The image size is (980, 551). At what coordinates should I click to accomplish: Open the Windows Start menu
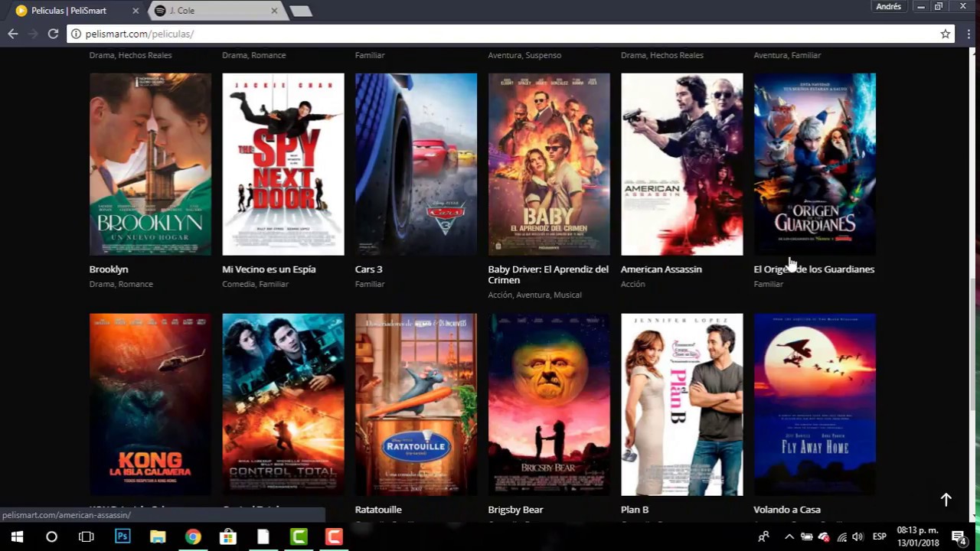tap(17, 536)
